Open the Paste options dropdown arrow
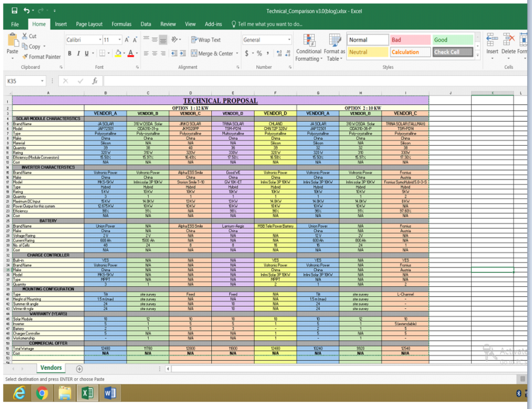Image resolution: width=532 pixels, height=409 pixels. pos(13,58)
